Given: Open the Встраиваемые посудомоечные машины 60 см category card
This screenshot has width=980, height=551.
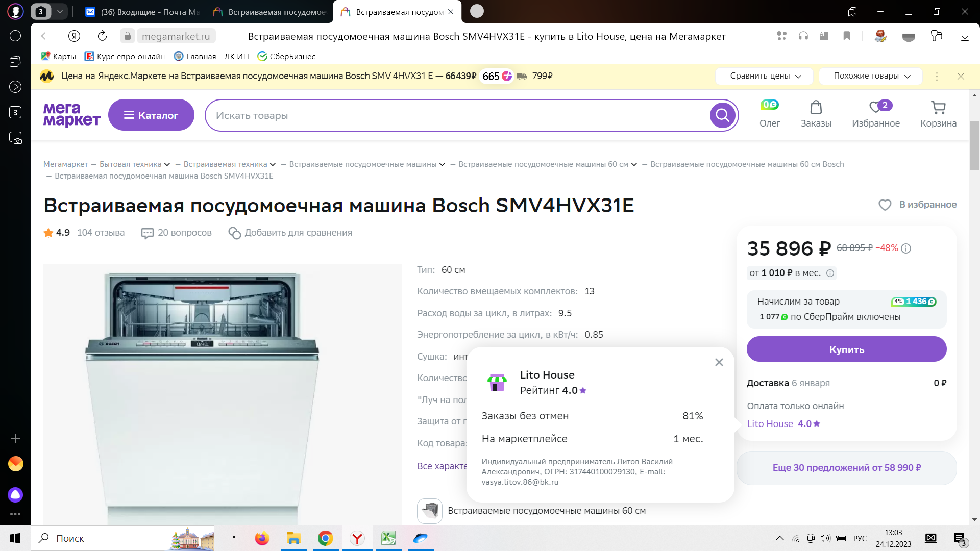Looking at the screenshot, I should coord(531,511).
